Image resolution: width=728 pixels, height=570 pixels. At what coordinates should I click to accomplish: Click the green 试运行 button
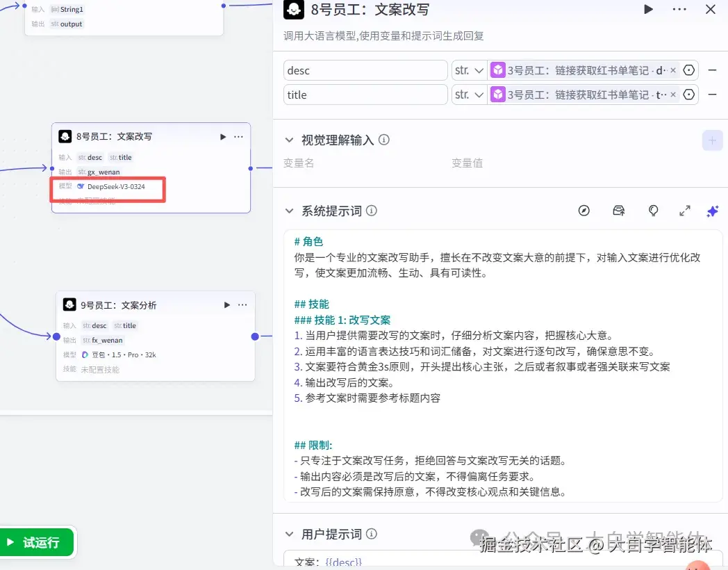pos(36,544)
